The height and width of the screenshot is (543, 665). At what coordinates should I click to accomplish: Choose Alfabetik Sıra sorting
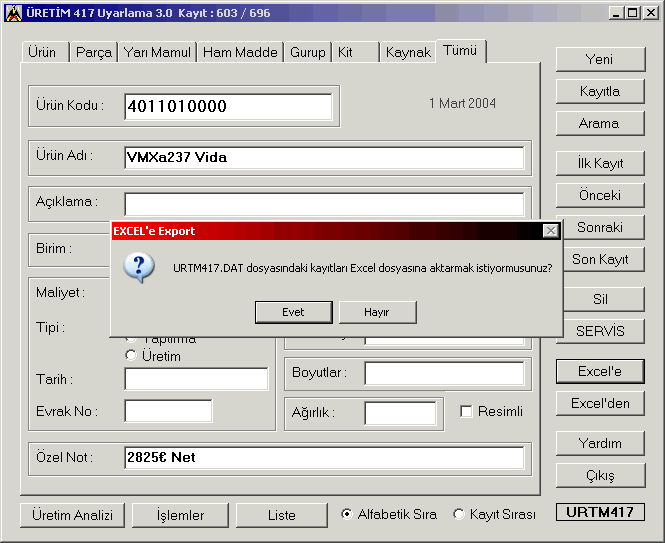pyautogui.click(x=347, y=515)
